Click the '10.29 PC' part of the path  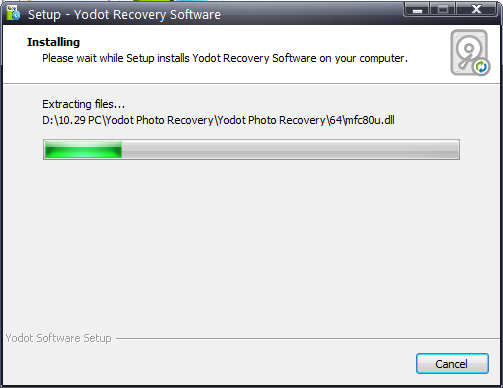[x=80, y=120]
